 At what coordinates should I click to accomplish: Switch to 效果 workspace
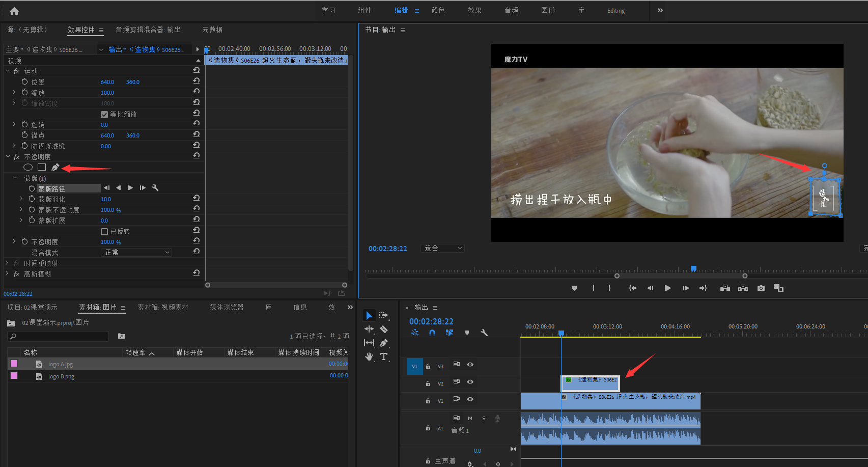474,10
